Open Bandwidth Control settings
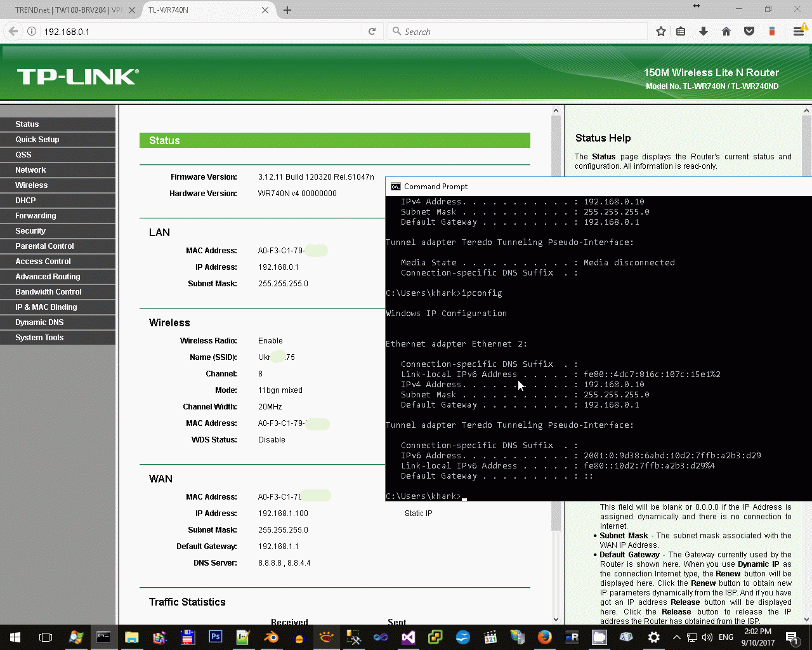This screenshot has height=650, width=812. (58, 292)
